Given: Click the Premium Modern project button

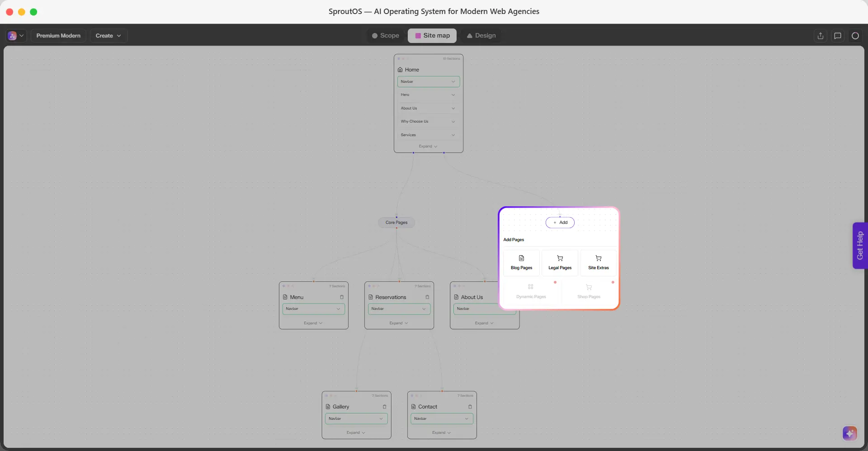Looking at the screenshot, I should coord(58,36).
